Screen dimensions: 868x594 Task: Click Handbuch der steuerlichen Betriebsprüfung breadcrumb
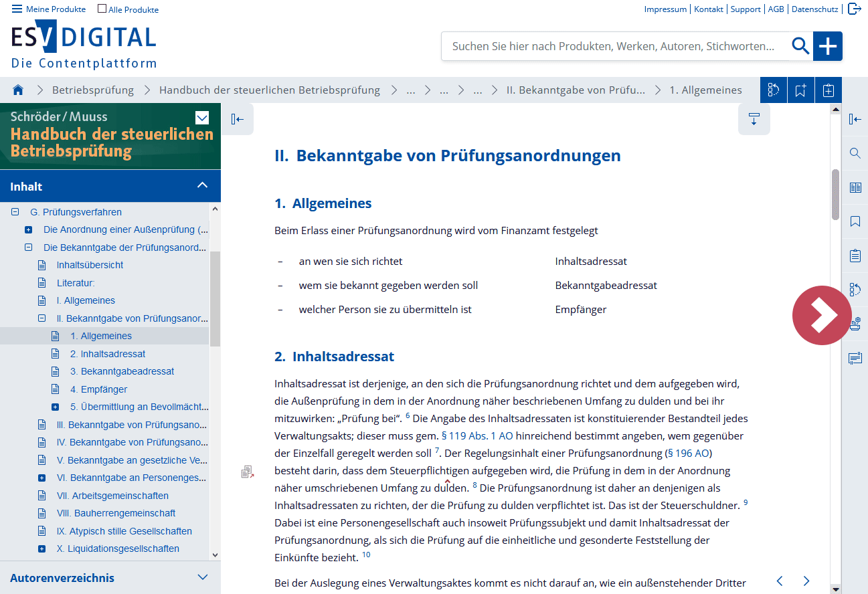click(270, 90)
